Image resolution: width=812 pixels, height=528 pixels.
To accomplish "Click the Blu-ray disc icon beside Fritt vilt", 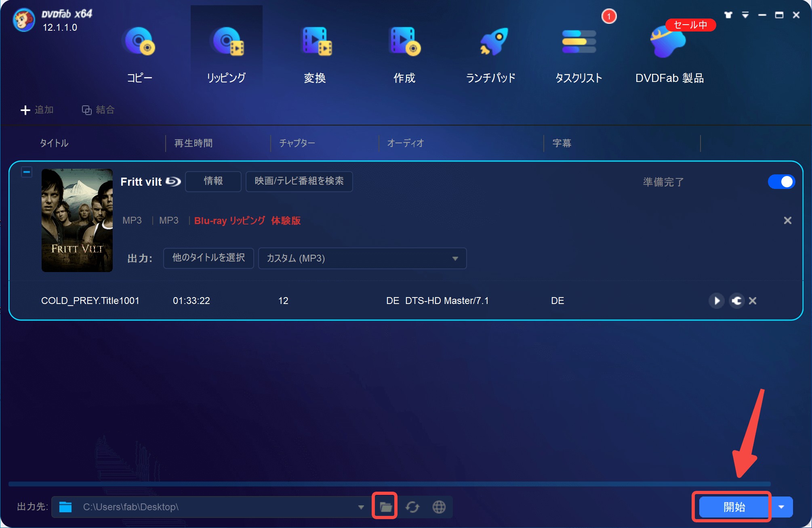I will tap(173, 182).
